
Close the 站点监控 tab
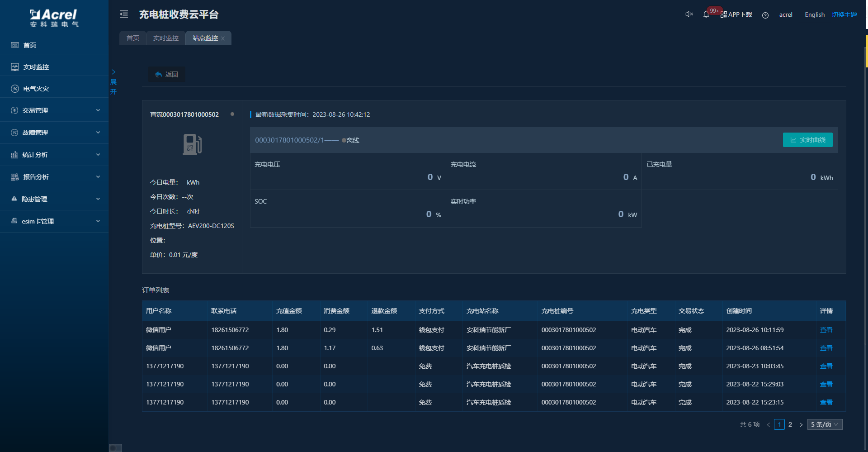tap(223, 39)
